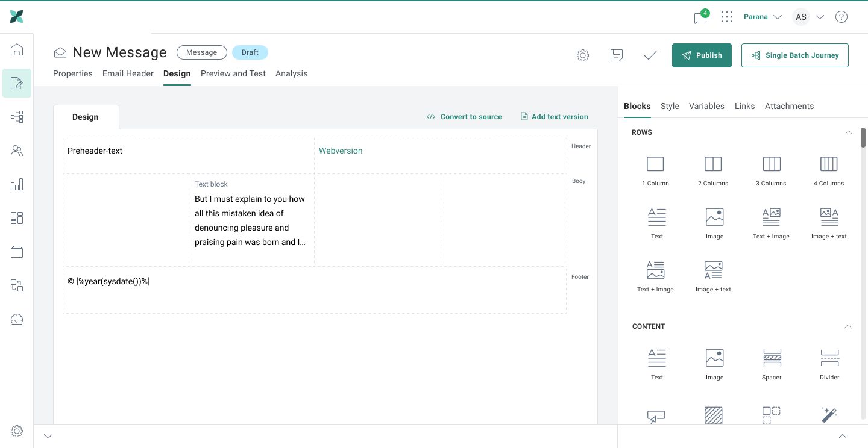
Task: Open message settings gear icon
Action: click(582, 55)
